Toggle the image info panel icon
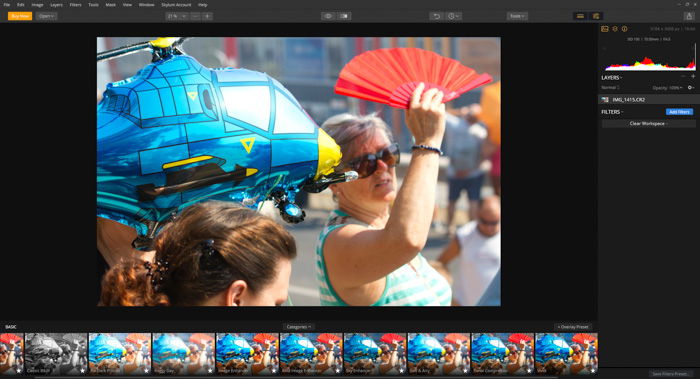The image size is (700, 379). pos(625,29)
